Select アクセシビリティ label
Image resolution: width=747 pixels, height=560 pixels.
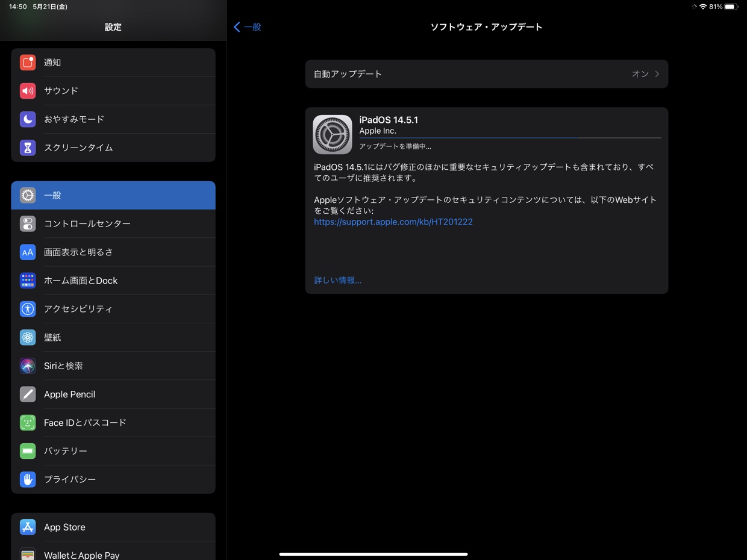point(78,309)
